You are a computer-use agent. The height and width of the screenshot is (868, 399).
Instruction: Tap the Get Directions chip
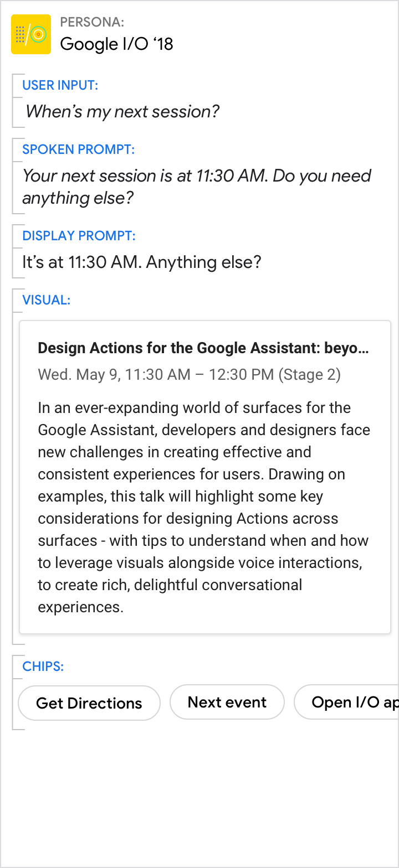pyautogui.click(x=89, y=703)
